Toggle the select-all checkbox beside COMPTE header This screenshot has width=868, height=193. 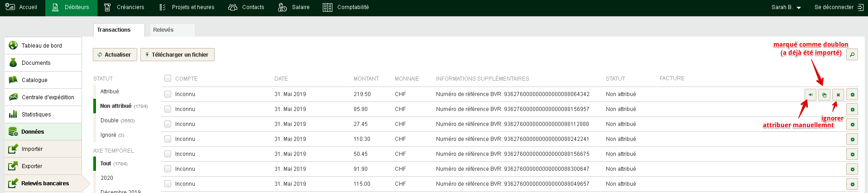point(168,78)
